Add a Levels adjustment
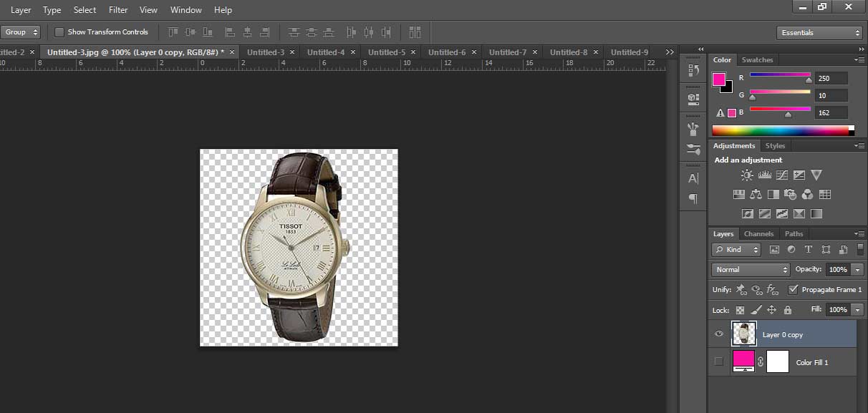The image size is (868, 413). pos(764,175)
